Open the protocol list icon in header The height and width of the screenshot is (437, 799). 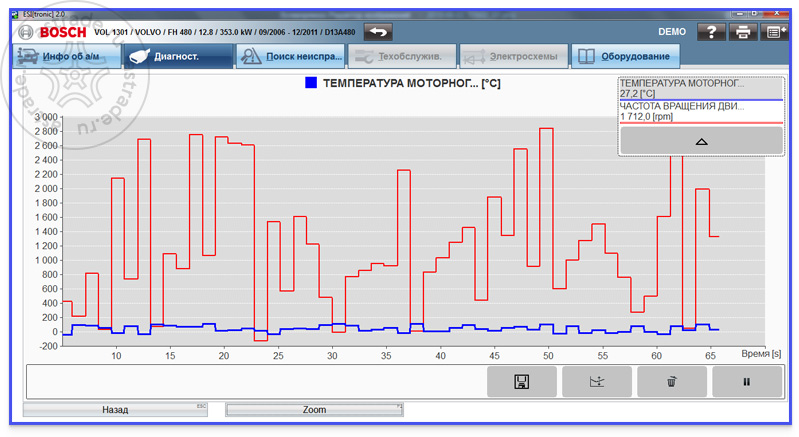point(774,32)
